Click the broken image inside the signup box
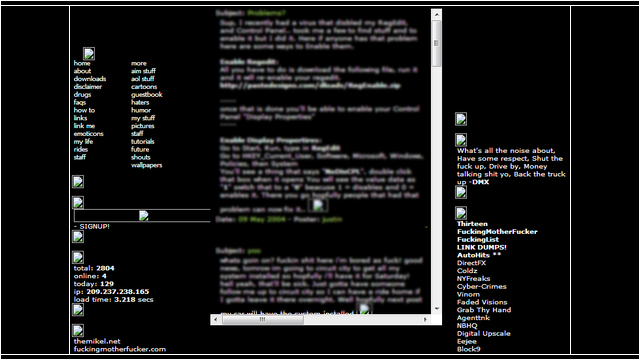 (144, 216)
